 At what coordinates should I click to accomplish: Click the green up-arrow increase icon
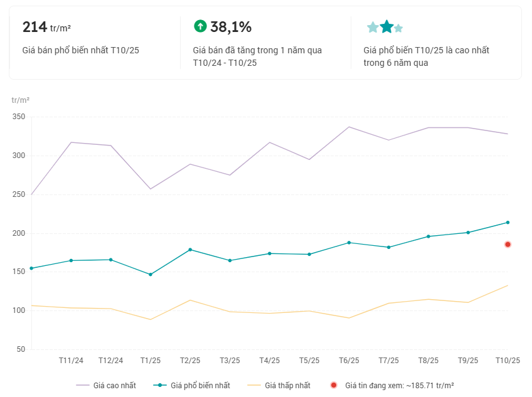pos(200,26)
